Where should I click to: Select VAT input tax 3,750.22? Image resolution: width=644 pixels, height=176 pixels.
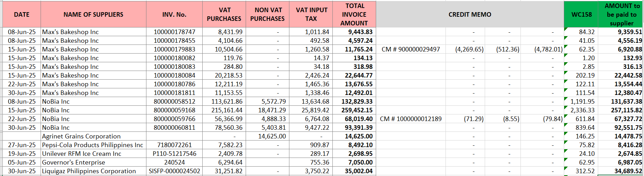click(311, 171)
